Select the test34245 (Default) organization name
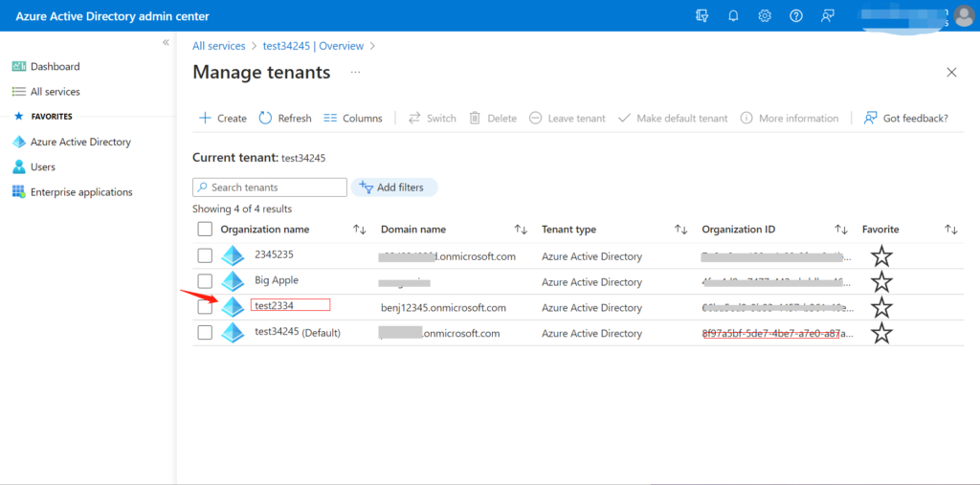This screenshot has height=485, width=980. point(298,333)
